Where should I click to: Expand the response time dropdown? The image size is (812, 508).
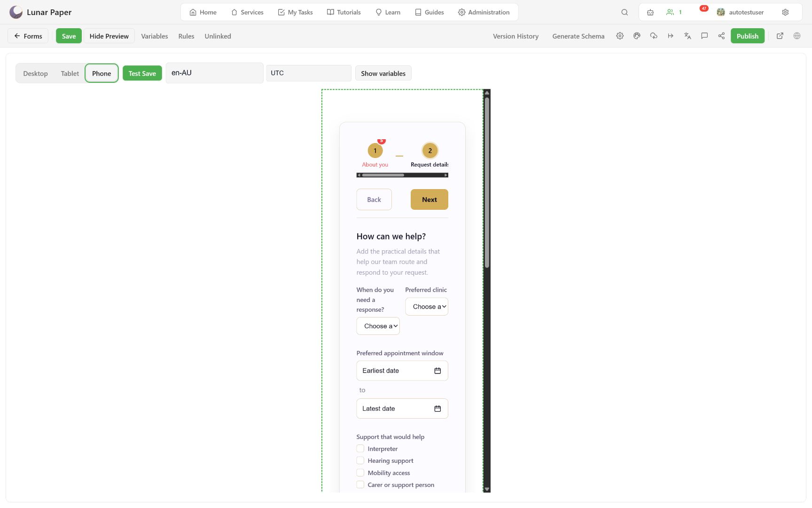pyautogui.click(x=378, y=326)
